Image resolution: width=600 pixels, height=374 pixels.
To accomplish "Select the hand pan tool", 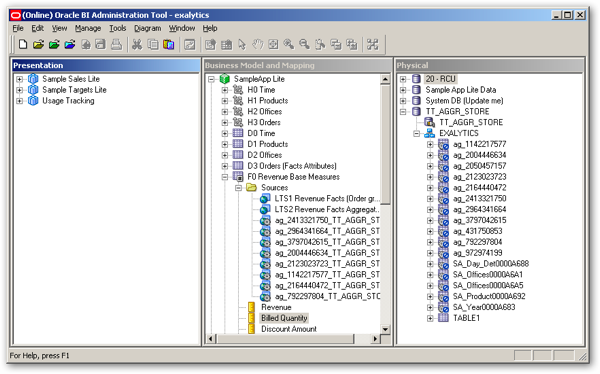I will tap(258, 44).
